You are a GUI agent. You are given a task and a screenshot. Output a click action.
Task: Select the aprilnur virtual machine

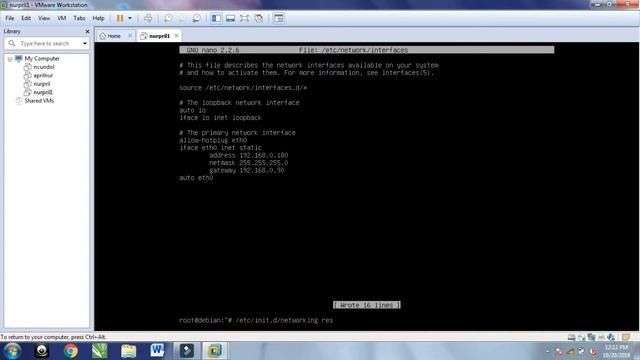click(43, 76)
